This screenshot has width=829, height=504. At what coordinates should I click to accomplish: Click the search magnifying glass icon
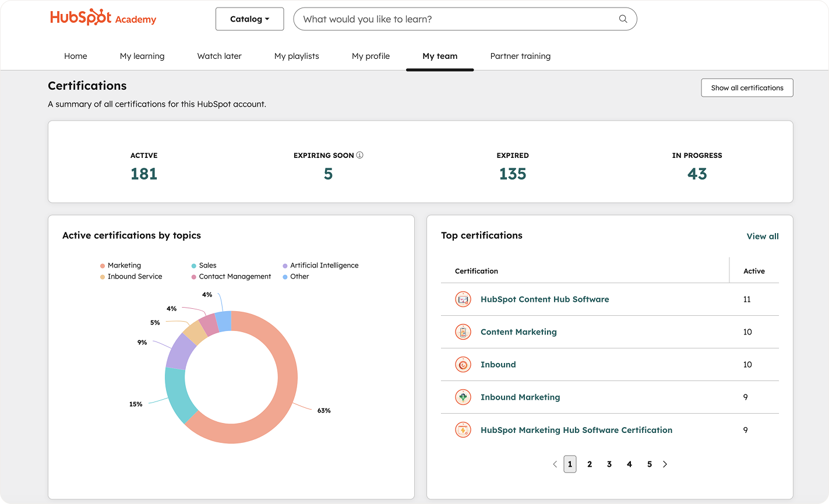point(622,19)
